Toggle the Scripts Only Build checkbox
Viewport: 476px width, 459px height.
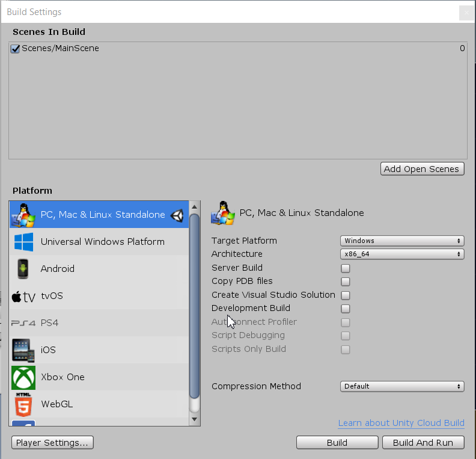(346, 350)
